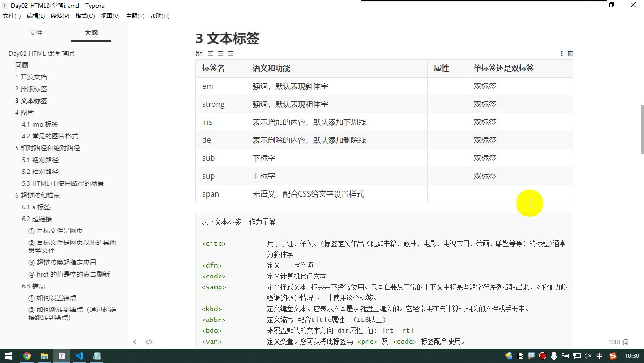Select outline entry 2 排版标签
Screen dimensions: 644x363
[x=31, y=89]
